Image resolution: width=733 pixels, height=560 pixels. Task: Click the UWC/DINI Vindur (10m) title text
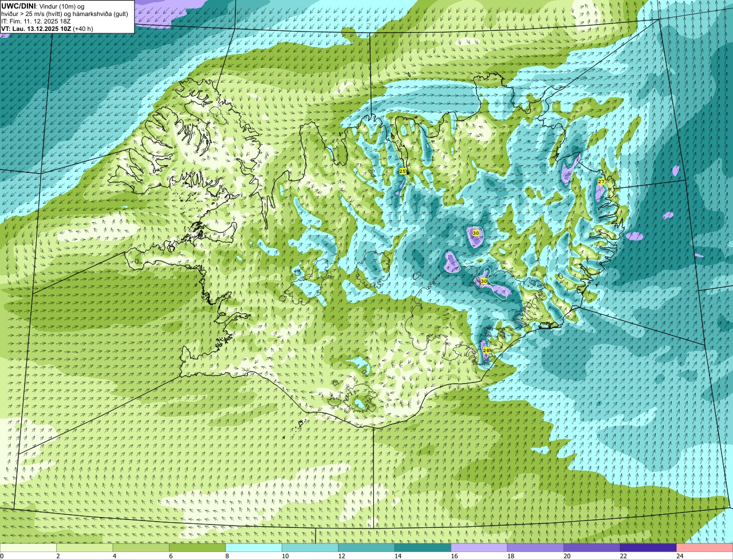[43, 6]
